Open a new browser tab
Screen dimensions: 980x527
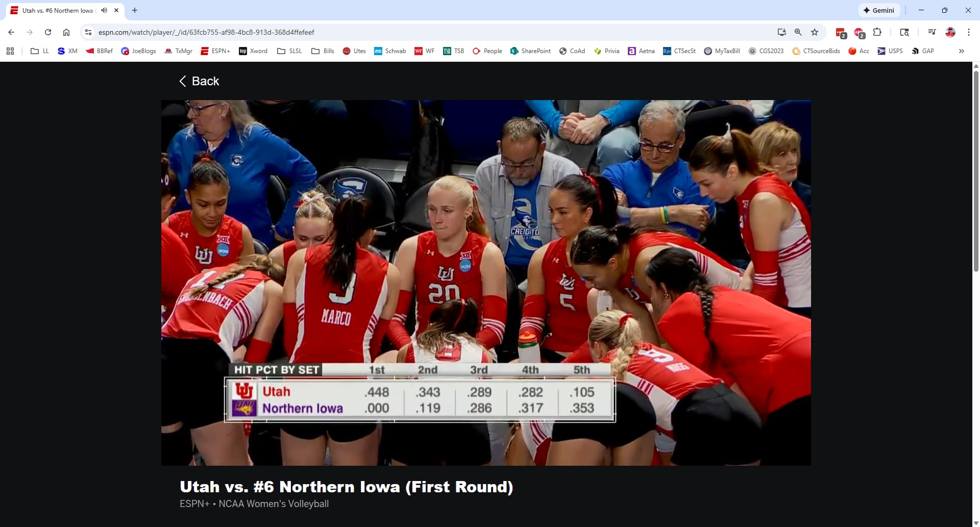click(x=135, y=10)
